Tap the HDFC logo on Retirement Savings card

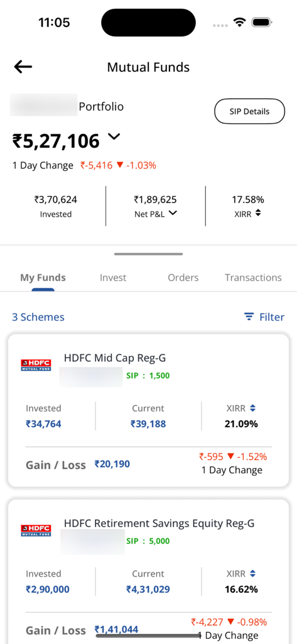tap(36, 530)
